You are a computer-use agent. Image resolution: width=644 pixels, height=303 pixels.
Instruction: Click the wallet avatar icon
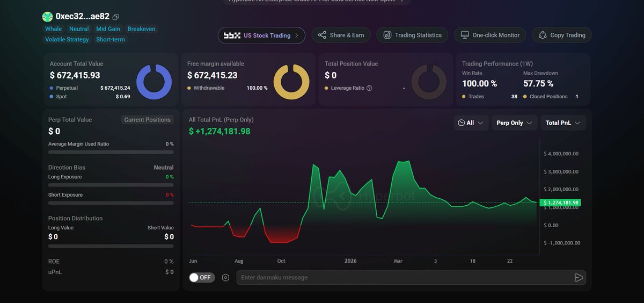[x=48, y=17]
